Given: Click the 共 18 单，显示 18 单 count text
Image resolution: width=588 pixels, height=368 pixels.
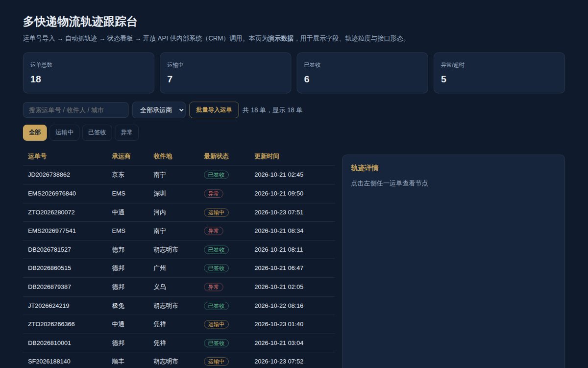Looking at the screenshot, I should point(272,110).
